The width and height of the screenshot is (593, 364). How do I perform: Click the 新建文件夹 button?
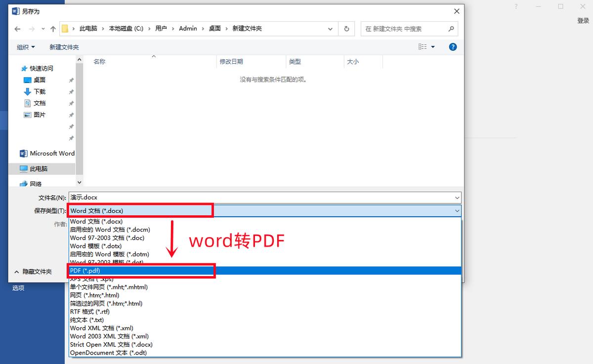click(x=64, y=46)
